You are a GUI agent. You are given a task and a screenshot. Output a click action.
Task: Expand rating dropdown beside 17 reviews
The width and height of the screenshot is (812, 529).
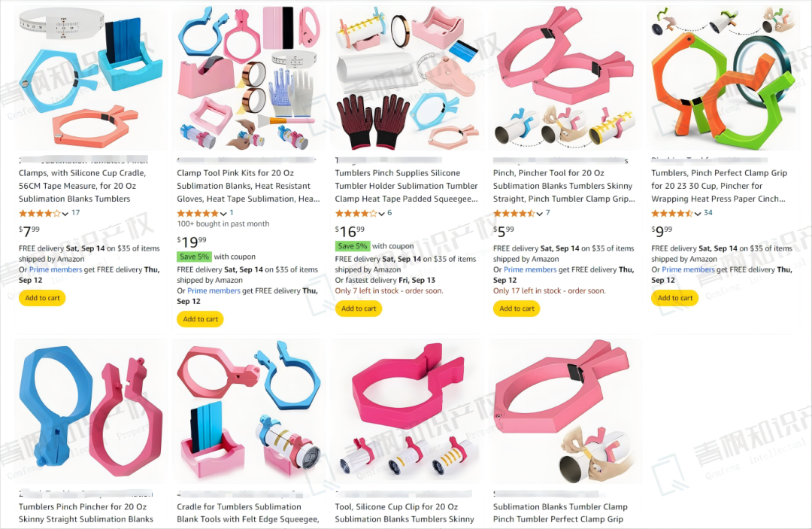(x=65, y=214)
